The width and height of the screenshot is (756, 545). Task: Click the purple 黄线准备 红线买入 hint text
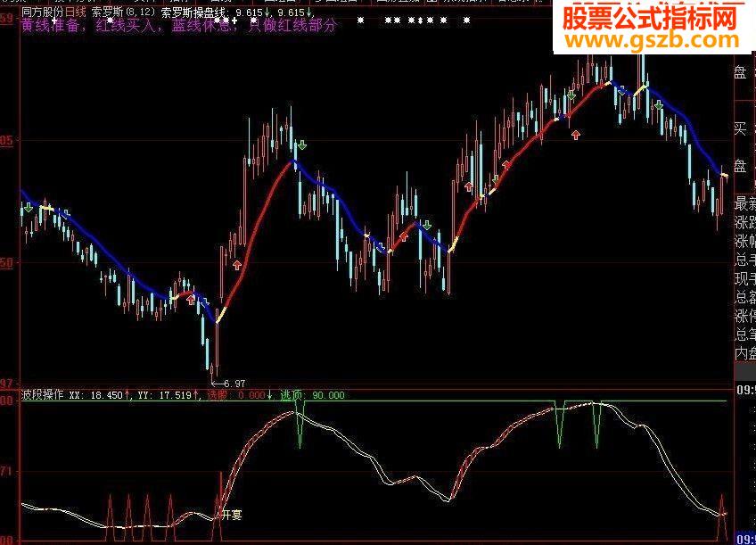(178, 26)
